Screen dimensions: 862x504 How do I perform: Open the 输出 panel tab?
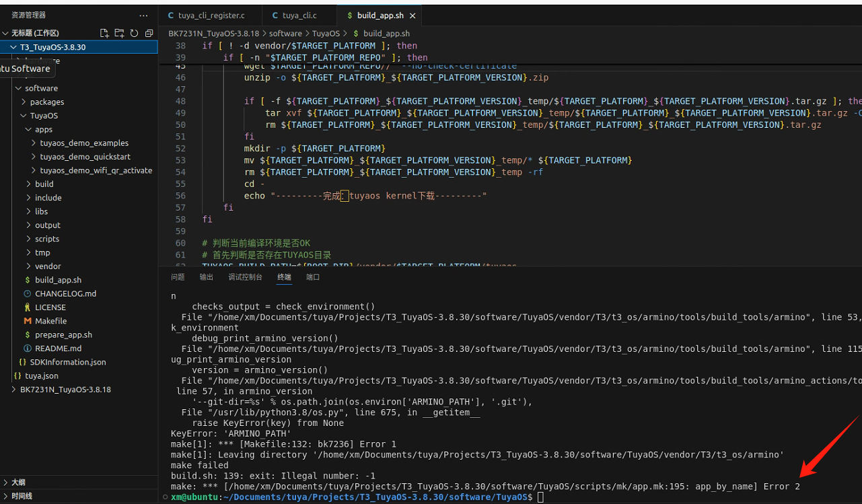point(207,277)
